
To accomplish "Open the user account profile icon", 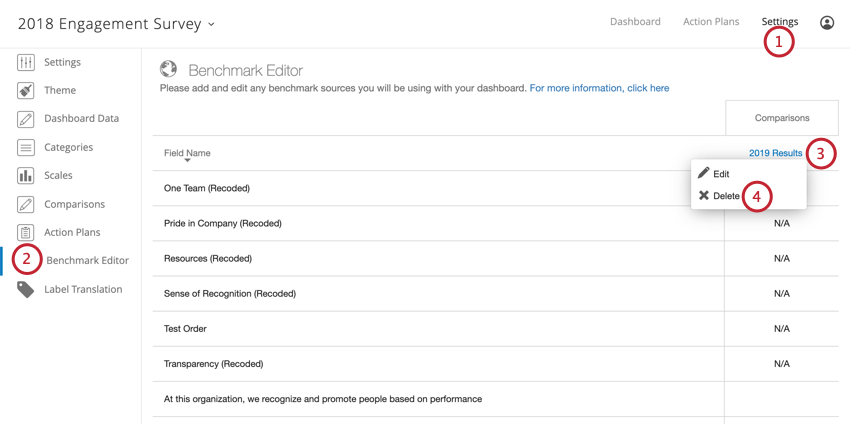I will click(827, 22).
